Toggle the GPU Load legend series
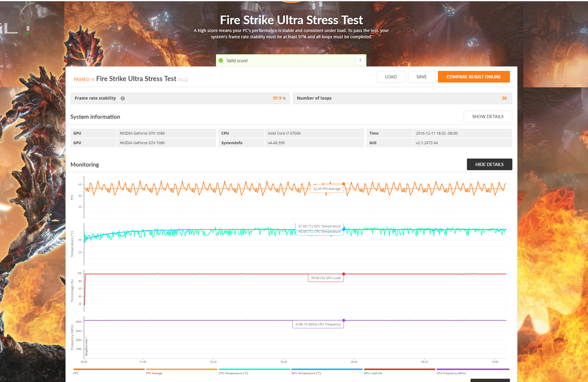The width and height of the screenshot is (588, 382). click(x=399, y=371)
